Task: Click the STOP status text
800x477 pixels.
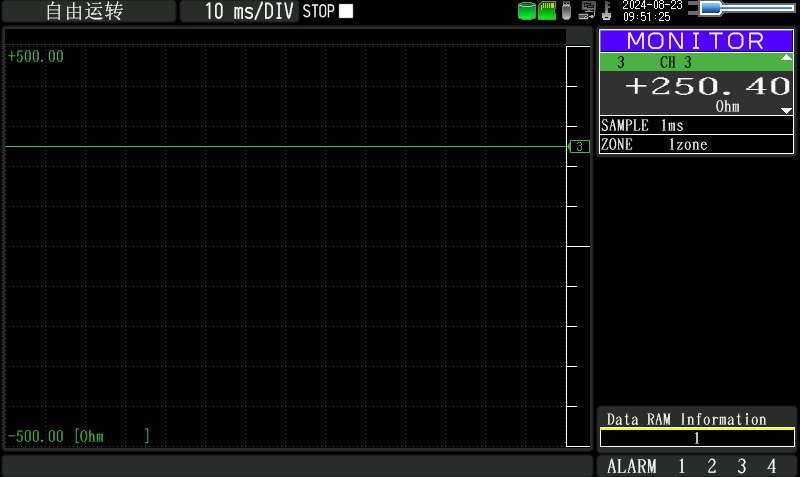Action: [x=318, y=11]
